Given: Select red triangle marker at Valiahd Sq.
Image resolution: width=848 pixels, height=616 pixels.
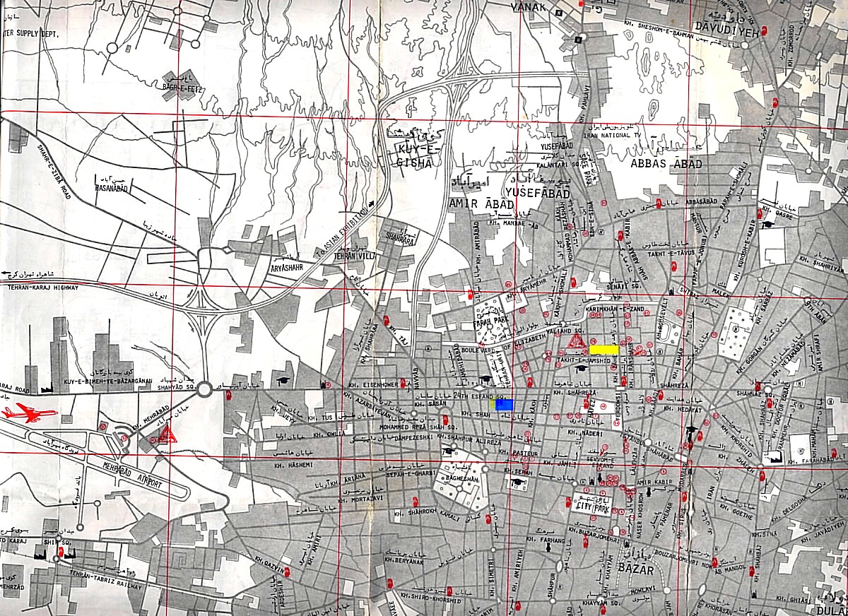Looking at the screenshot, I should (x=576, y=343).
